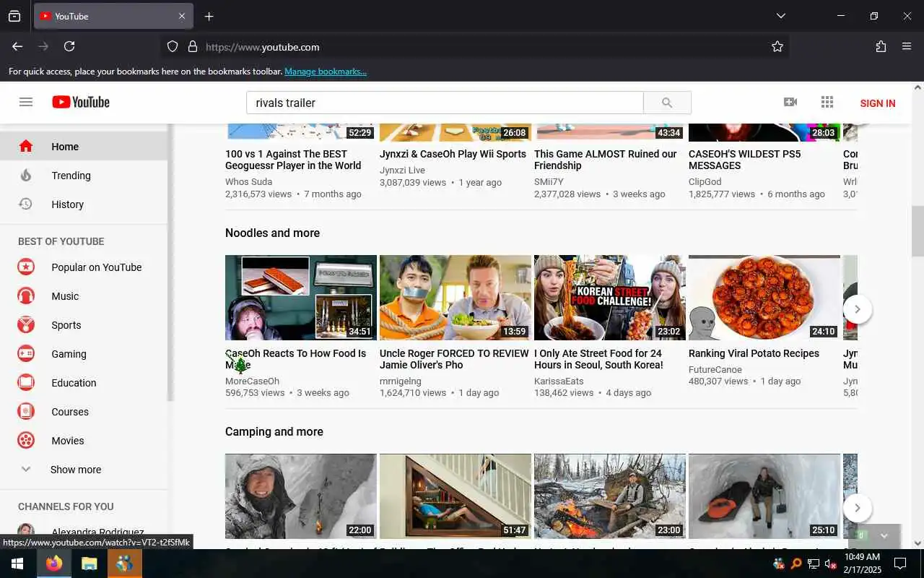This screenshot has height=578, width=924.
Task: Show next videos in Noodles and more
Action: (857, 309)
